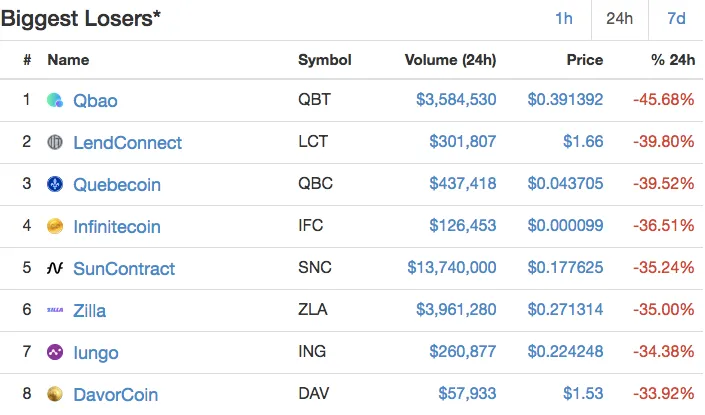This screenshot has height=415, width=705.
Task: Switch to the 7d losers tab
Action: pos(676,18)
